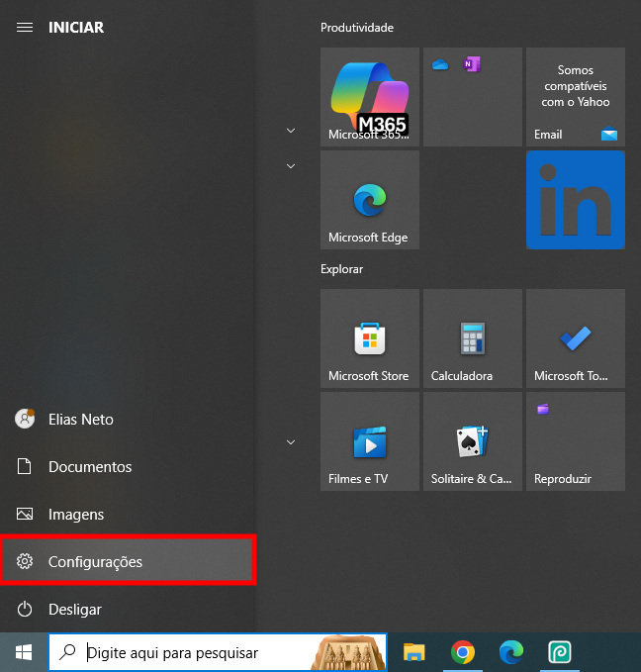Click the Desligar power option

74,610
